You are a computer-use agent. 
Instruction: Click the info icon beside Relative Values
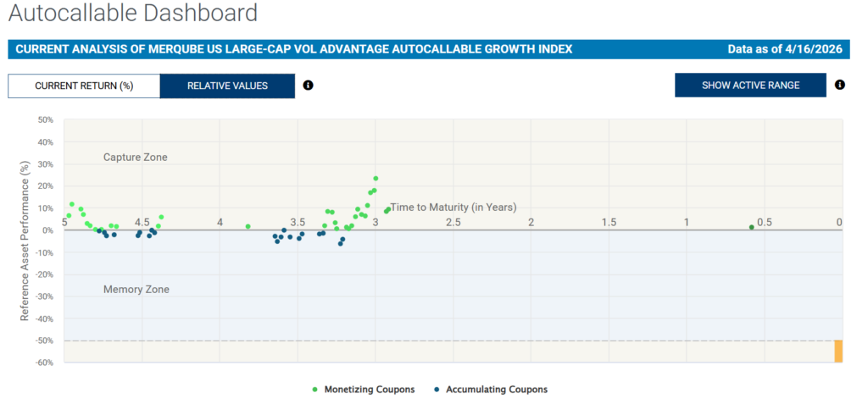[x=308, y=86]
